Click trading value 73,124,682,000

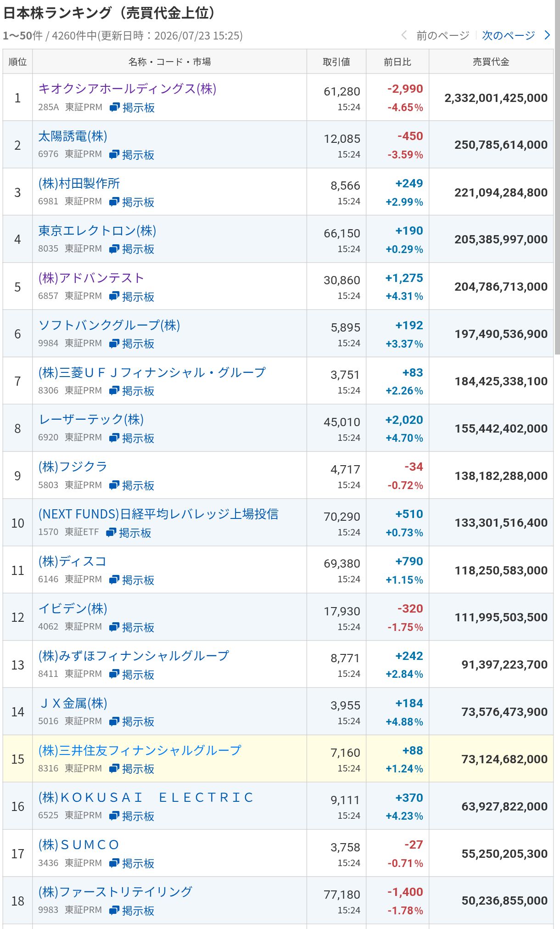coord(504,759)
